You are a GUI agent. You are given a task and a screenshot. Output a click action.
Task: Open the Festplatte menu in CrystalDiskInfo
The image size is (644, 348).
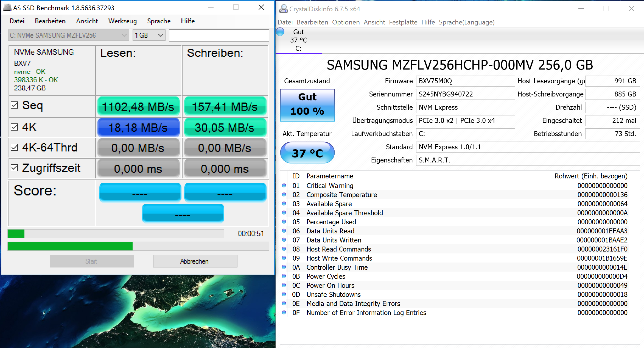point(403,22)
